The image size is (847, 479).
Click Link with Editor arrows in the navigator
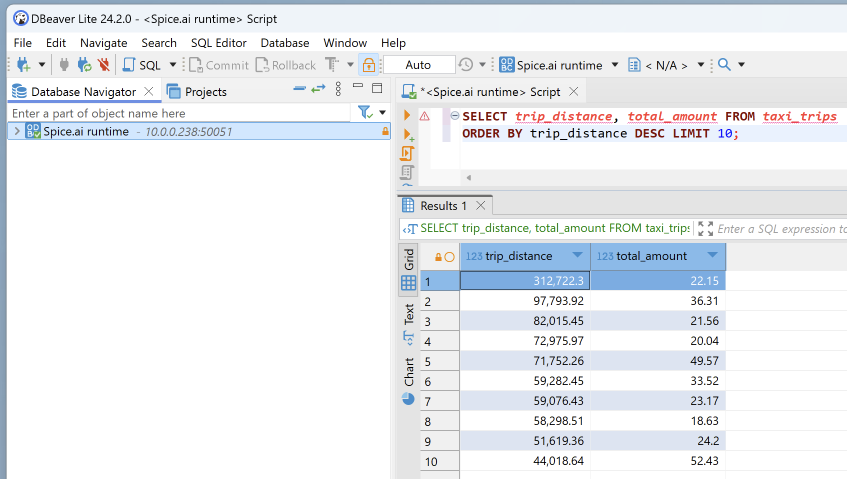coord(318,90)
